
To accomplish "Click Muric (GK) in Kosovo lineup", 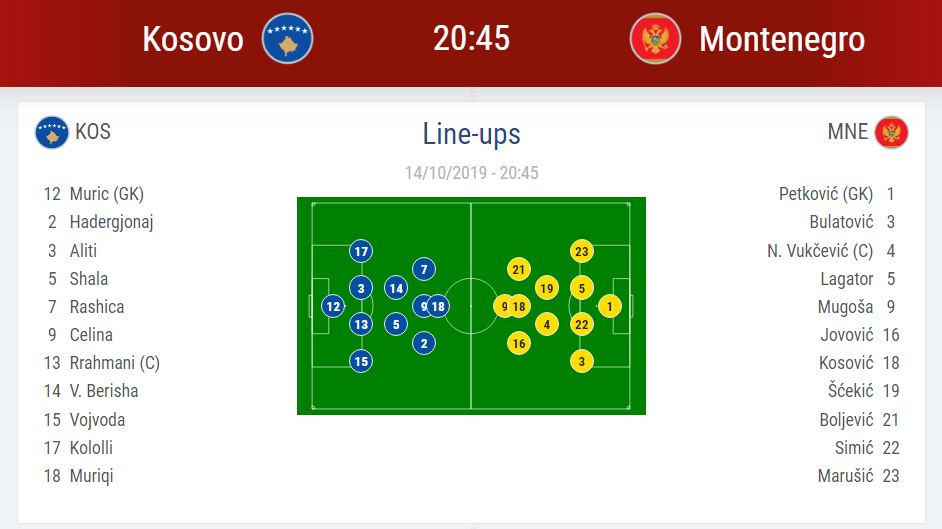I will pos(107,194).
